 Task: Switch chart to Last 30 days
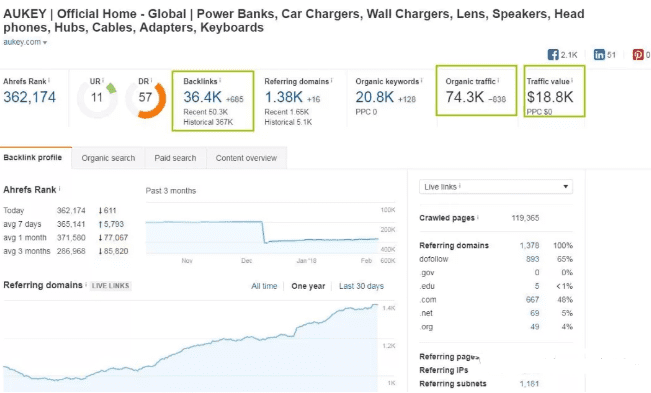[x=361, y=286]
